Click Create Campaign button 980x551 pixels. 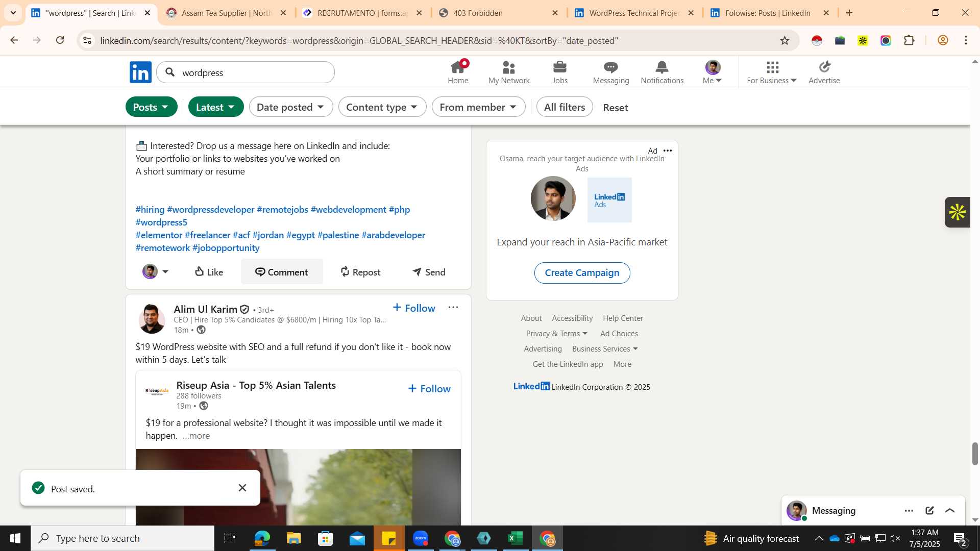pos(582,273)
